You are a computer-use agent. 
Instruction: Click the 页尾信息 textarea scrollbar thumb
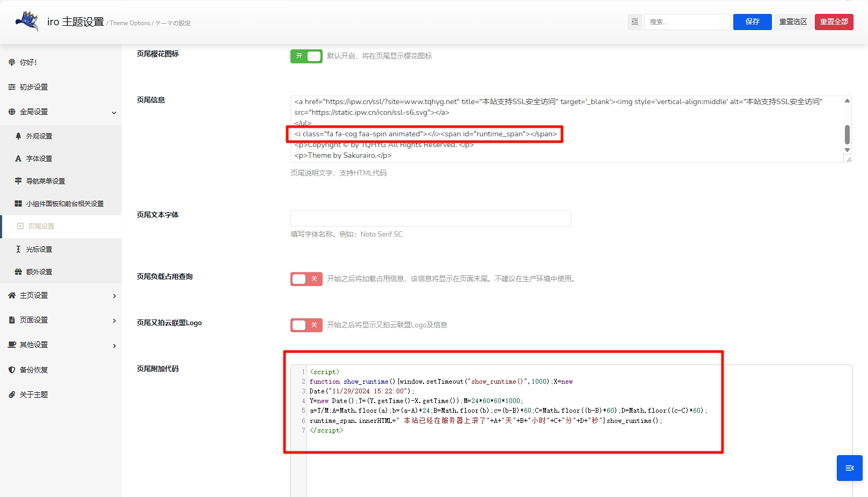point(847,135)
